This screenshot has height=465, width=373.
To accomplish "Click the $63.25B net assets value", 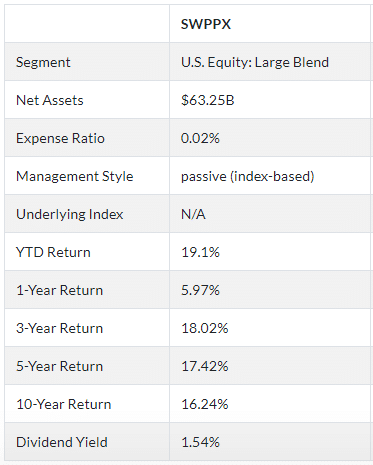I will (208, 100).
